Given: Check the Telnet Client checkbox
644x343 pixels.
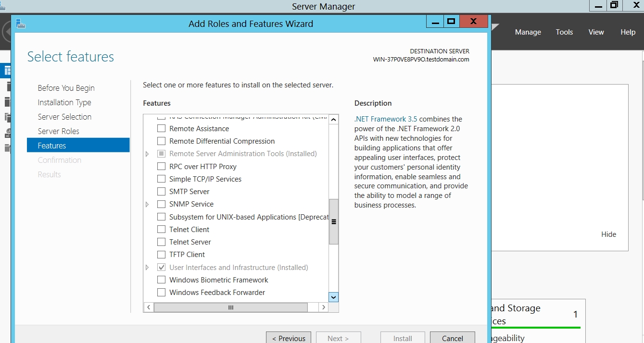Looking at the screenshot, I should 161,230.
